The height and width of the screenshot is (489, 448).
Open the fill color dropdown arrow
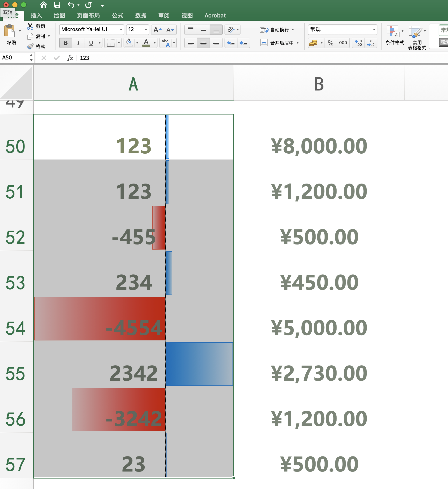click(137, 43)
